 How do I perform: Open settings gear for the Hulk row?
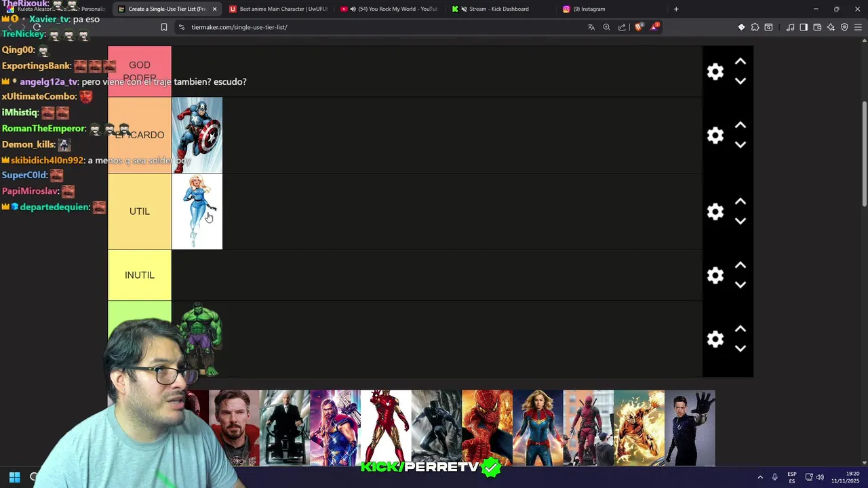pos(715,339)
